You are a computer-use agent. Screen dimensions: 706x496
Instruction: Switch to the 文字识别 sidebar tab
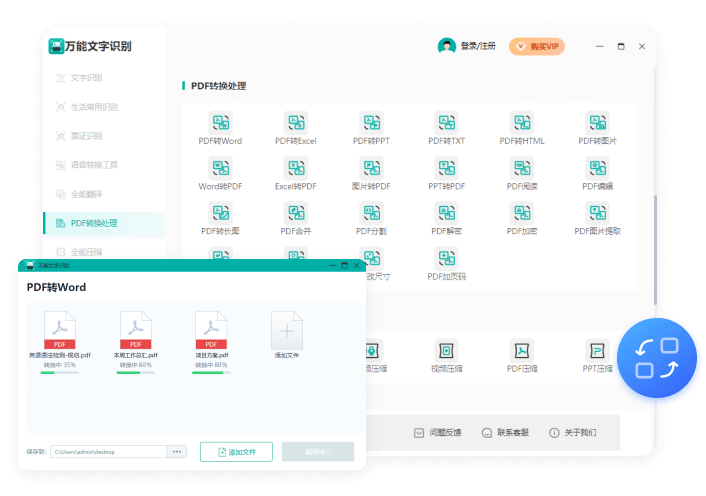[x=86, y=77]
